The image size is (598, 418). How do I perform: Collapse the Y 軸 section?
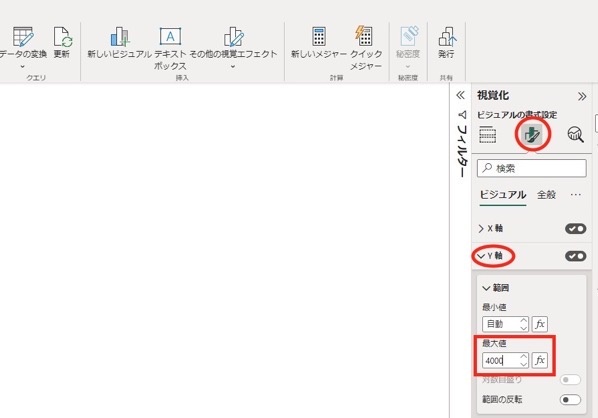[x=491, y=256]
